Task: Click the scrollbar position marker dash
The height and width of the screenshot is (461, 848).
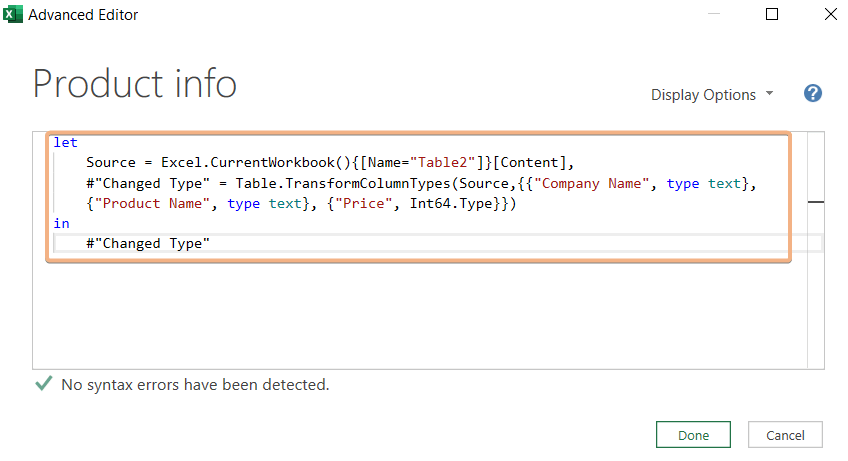Action: coord(815,202)
